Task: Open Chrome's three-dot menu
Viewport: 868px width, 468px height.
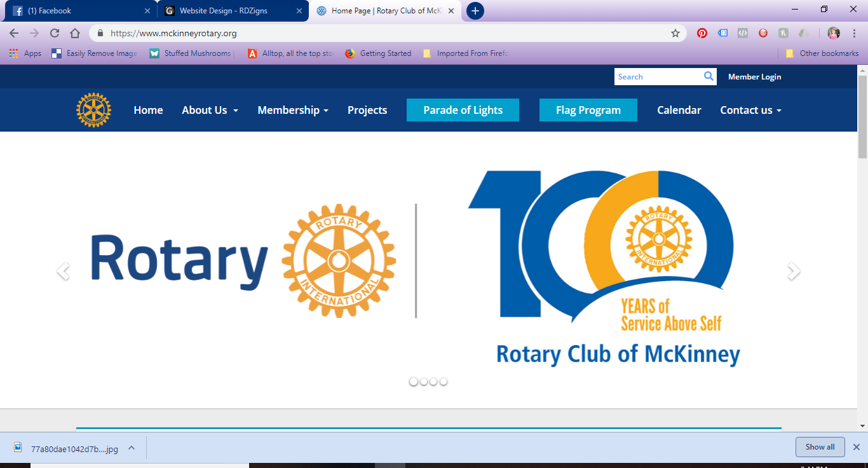Action: [853, 33]
